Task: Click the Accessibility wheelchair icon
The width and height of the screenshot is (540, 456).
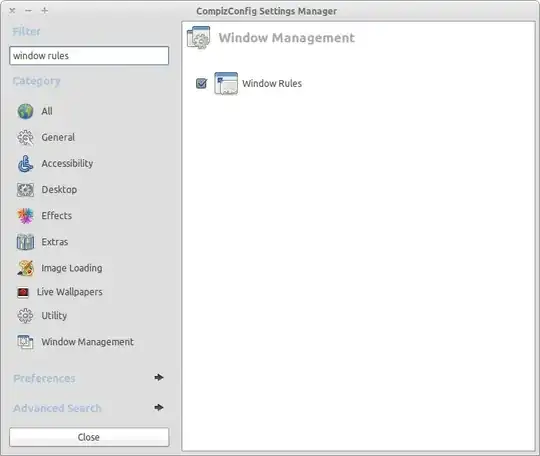Action: point(25,164)
